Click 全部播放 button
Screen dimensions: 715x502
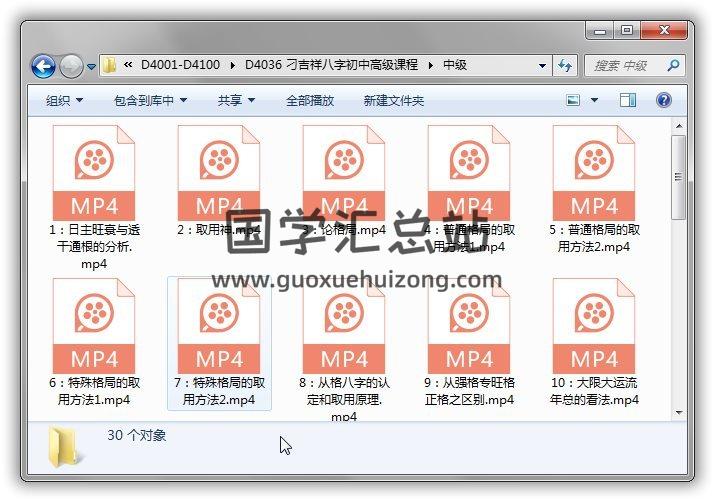coord(310,100)
